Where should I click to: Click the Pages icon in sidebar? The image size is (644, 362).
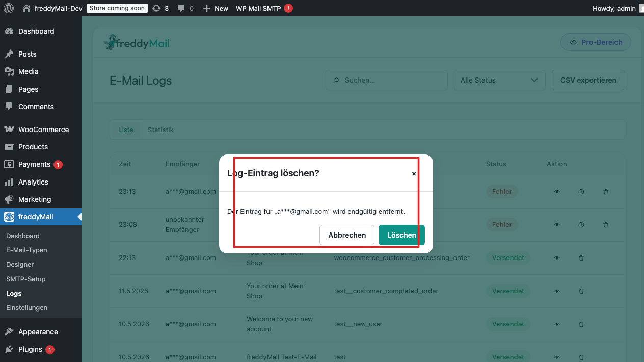pos(9,89)
